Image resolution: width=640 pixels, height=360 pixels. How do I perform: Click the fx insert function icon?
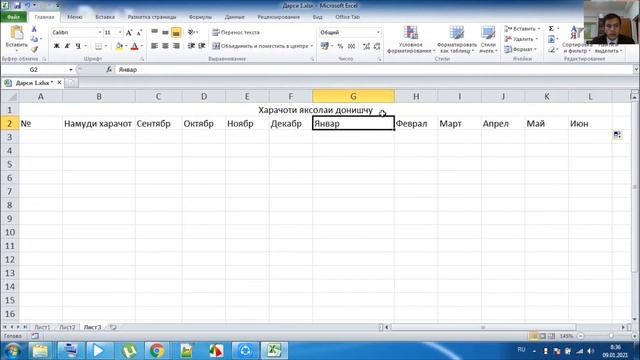click(109, 70)
